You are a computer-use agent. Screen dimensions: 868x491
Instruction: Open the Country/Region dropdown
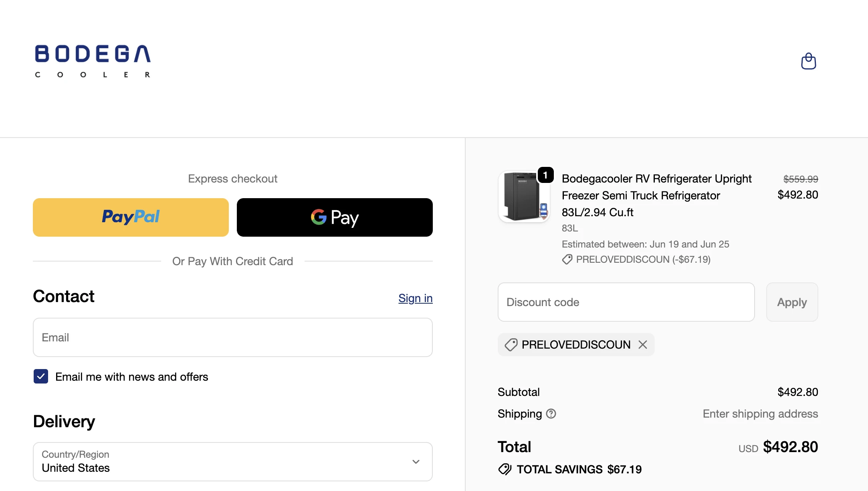(x=233, y=462)
